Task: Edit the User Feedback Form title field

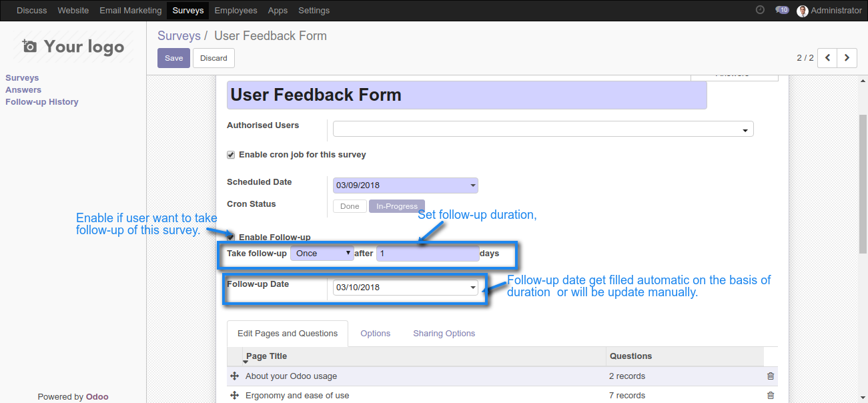Action: [466, 95]
